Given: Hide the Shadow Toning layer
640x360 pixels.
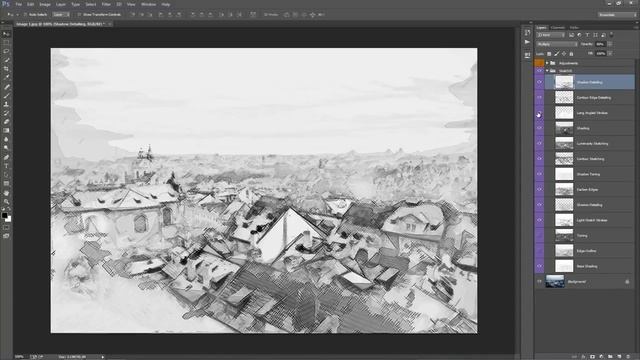Looking at the screenshot, I should 539,174.
